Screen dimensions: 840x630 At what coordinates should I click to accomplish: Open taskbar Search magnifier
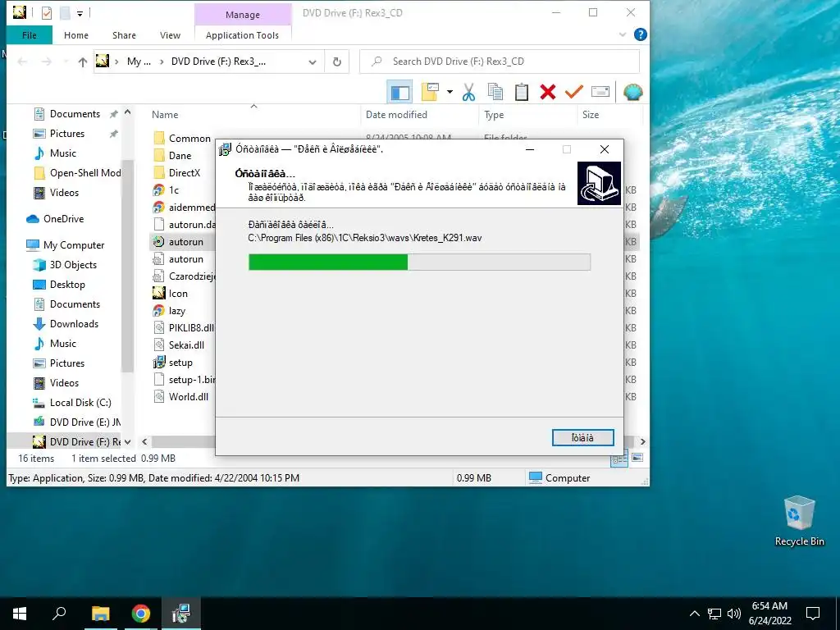click(59, 614)
